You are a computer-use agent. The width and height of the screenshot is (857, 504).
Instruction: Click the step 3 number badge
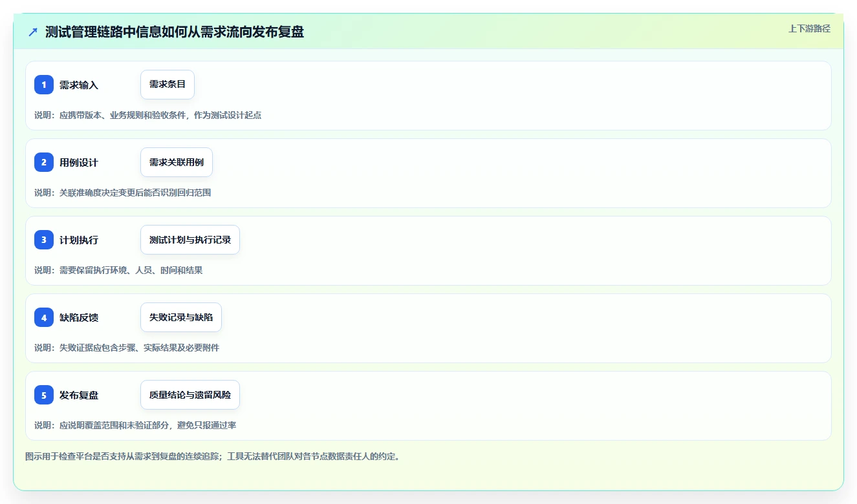[x=44, y=240]
